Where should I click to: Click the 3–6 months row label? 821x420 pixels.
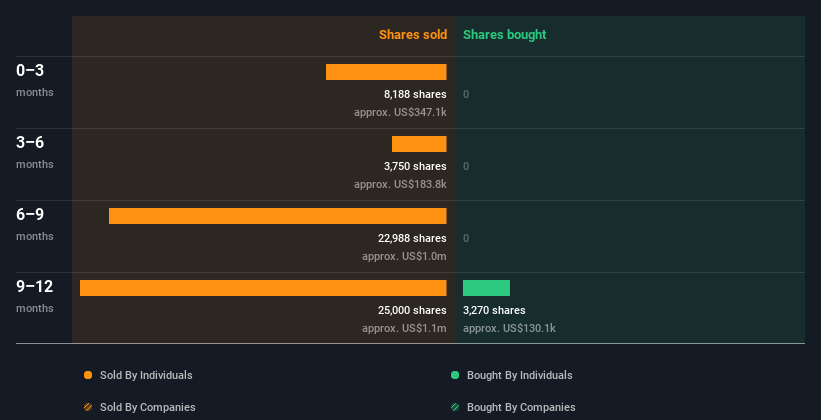[x=35, y=152]
